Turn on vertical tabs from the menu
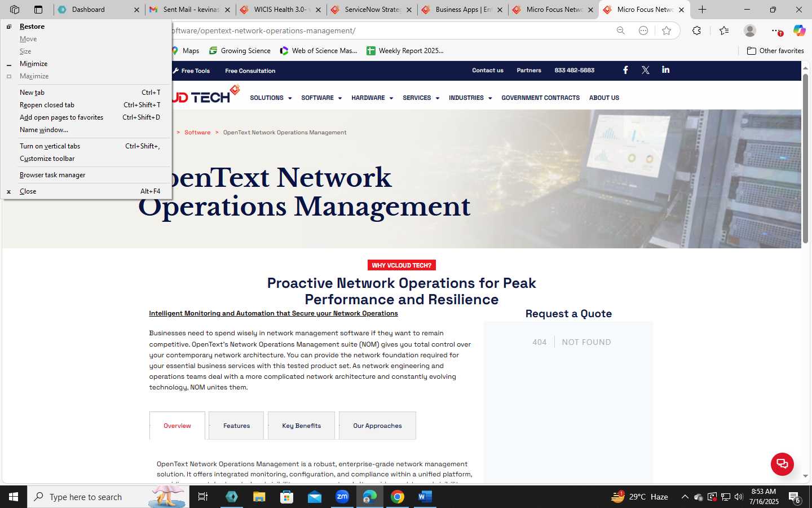This screenshot has height=508, width=812. [86, 146]
